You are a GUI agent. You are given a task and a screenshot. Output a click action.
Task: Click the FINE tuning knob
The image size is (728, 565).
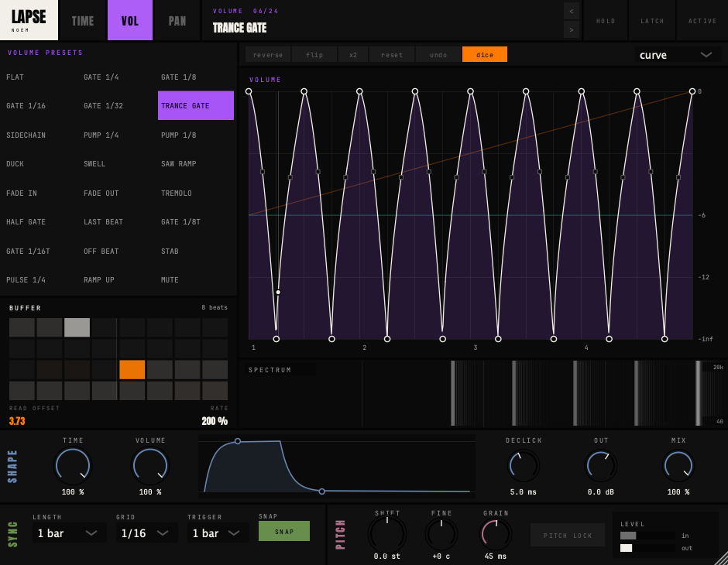tap(441, 534)
